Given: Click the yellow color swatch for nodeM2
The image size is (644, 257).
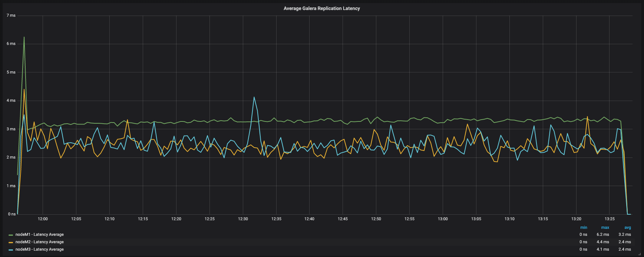Looking at the screenshot, I should [11, 242].
